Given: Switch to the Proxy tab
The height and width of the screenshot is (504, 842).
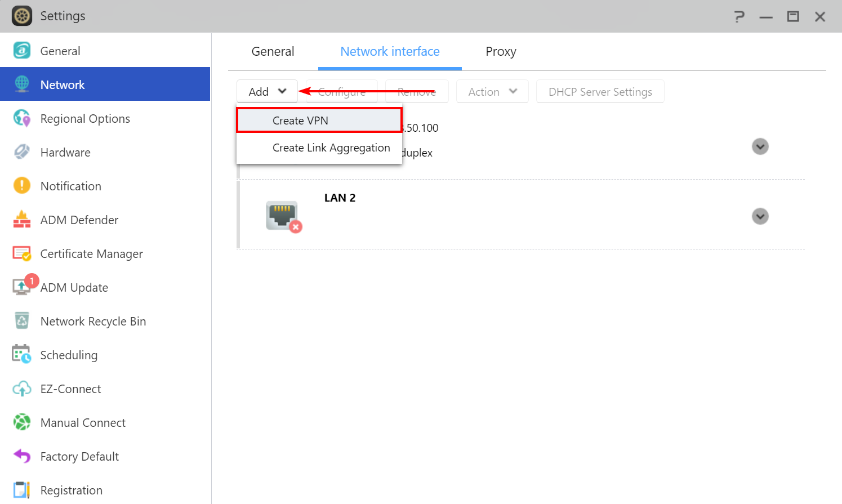Looking at the screenshot, I should [501, 51].
